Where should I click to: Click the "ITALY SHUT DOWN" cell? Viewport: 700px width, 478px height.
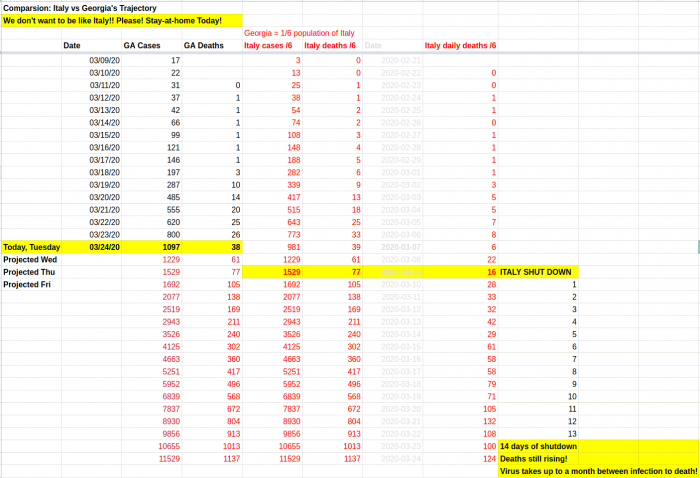pos(536,272)
